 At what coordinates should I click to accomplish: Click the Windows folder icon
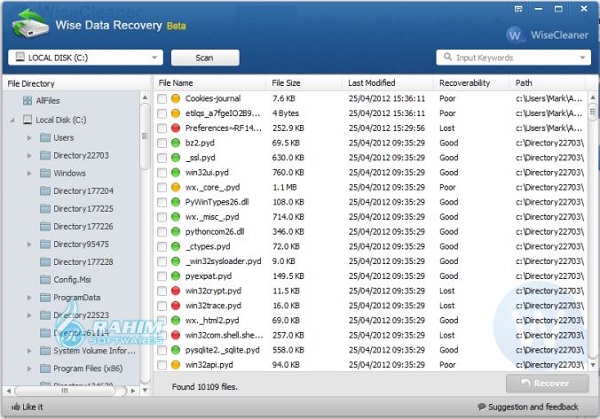click(45, 173)
